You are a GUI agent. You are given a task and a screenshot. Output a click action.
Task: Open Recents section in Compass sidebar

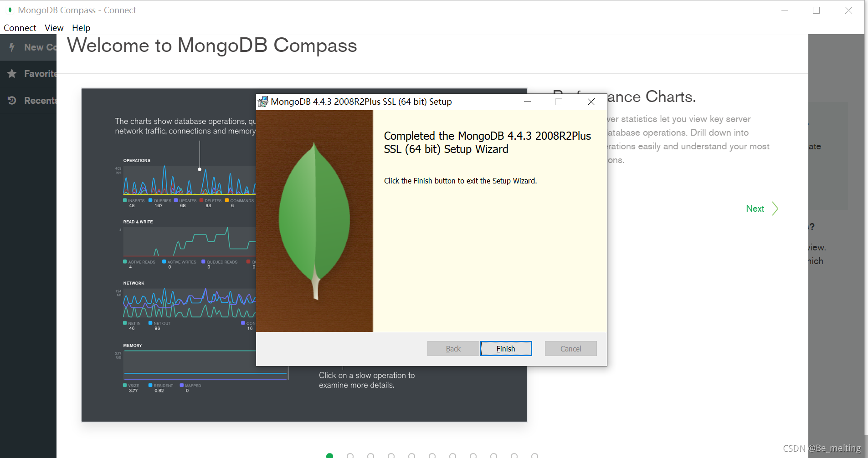[28, 100]
